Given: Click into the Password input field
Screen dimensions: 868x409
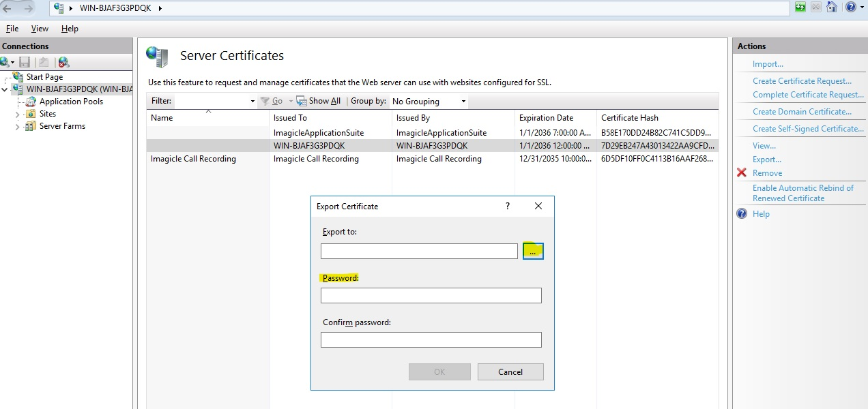Looking at the screenshot, I should pyautogui.click(x=431, y=295).
